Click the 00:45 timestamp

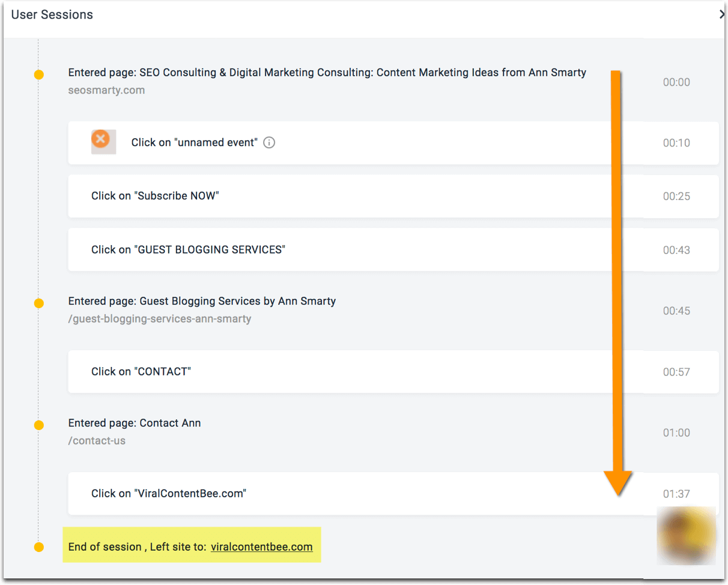676,311
